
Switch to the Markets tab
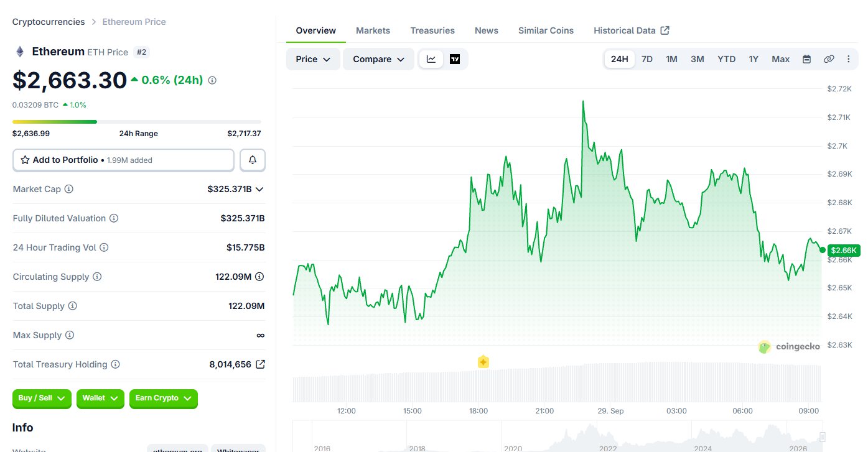[x=373, y=30]
